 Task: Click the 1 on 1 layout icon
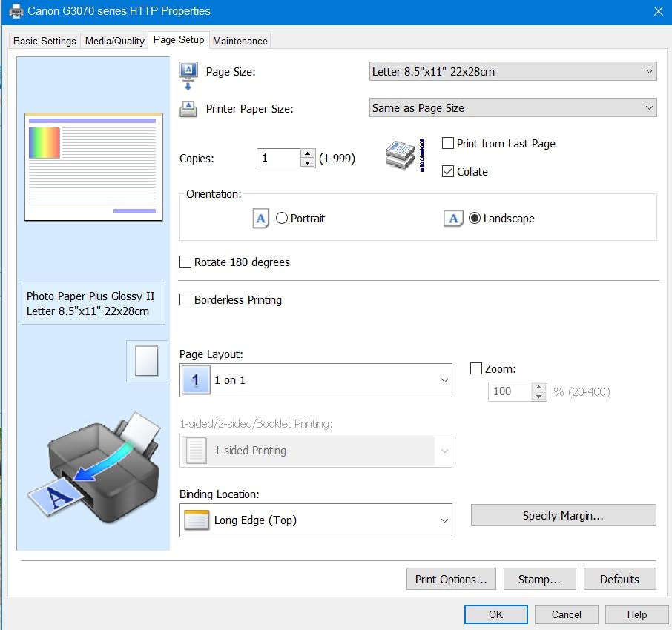[x=196, y=380]
